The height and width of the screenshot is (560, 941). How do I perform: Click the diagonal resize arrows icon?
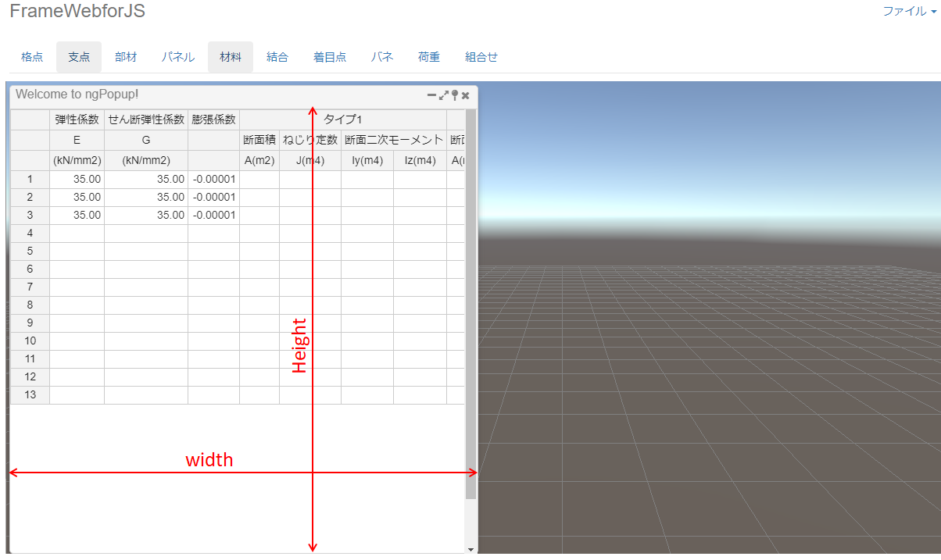pos(443,95)
